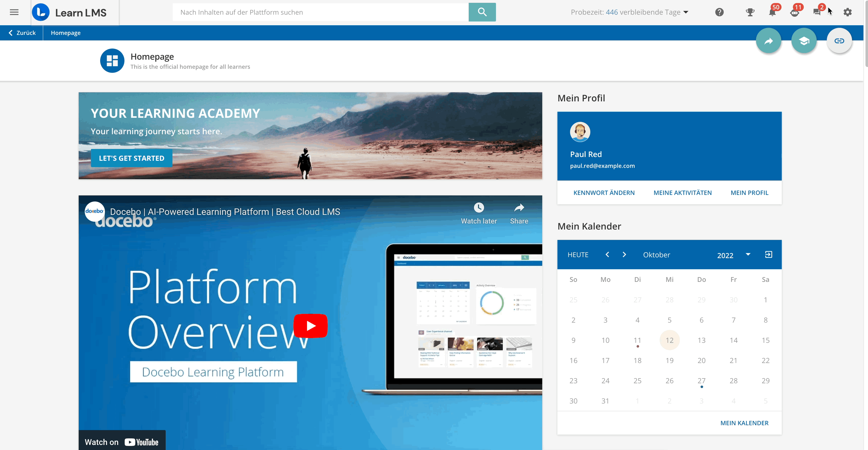Open chat messages icon with 2 badge
Viewport: 868px width, 450px height.
tap(817, 12)
